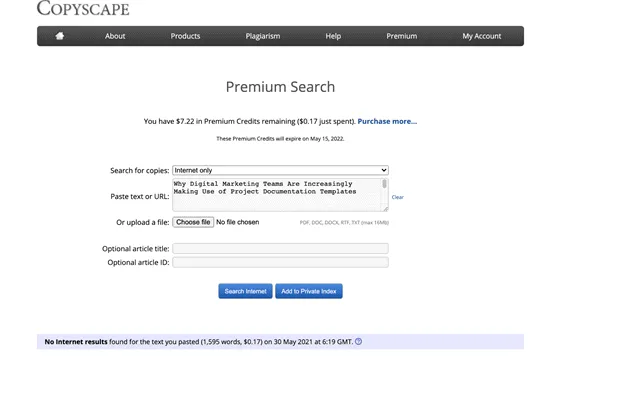The image size is (624, 396).
Task: Click the 'No Internet results' status text
Action: (x=76, y=341)
